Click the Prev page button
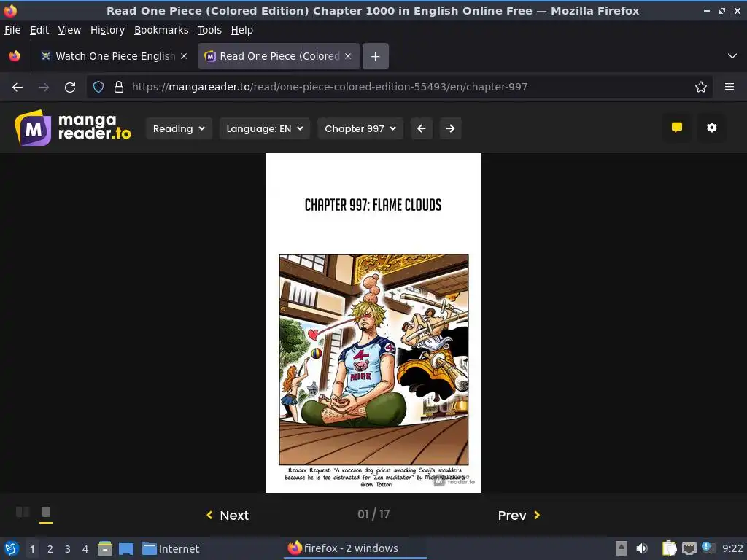Screen dimensions: 747x560 pyautogui.click(x=519, y=516)
